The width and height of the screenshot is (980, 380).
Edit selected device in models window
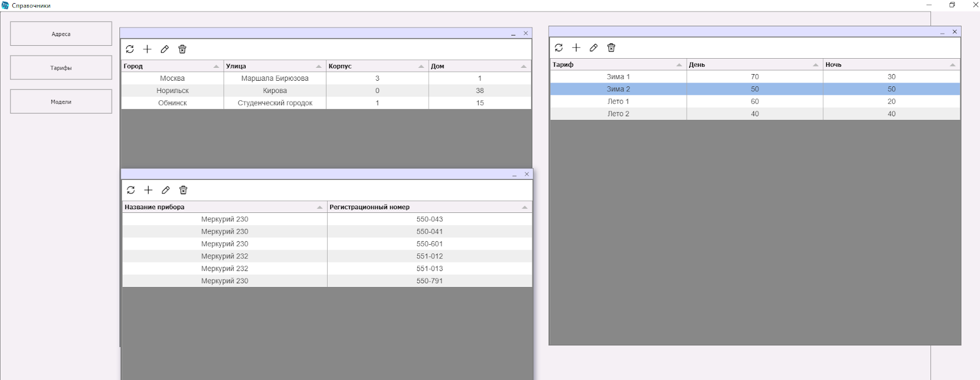point(165,190)
